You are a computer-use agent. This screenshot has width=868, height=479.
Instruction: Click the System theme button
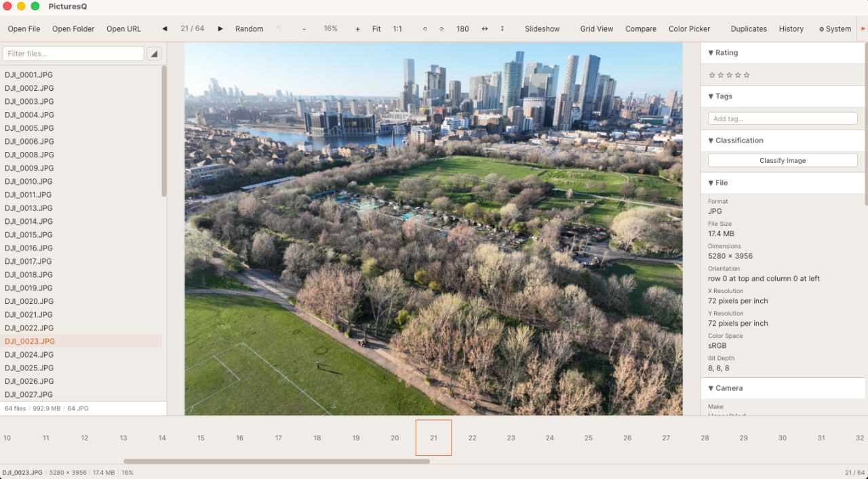coord(835,28)
